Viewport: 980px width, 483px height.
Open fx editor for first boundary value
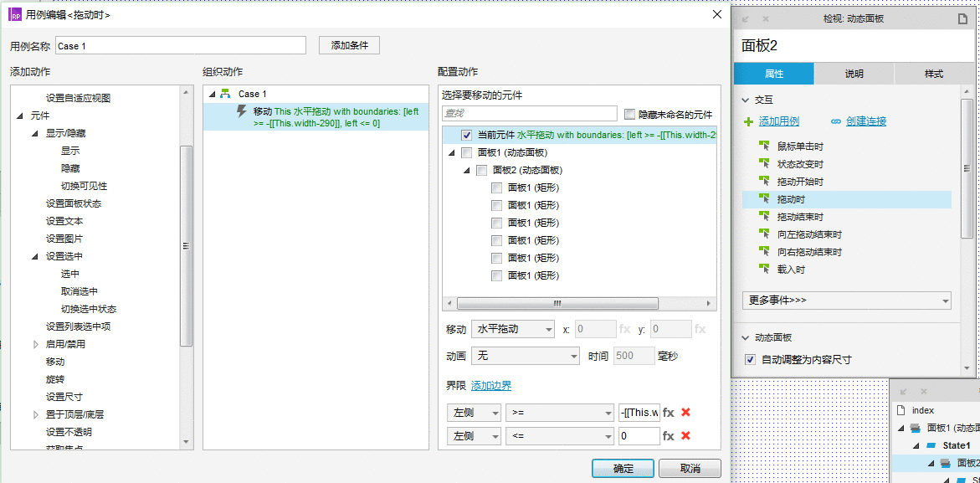[x=669, y=413]
